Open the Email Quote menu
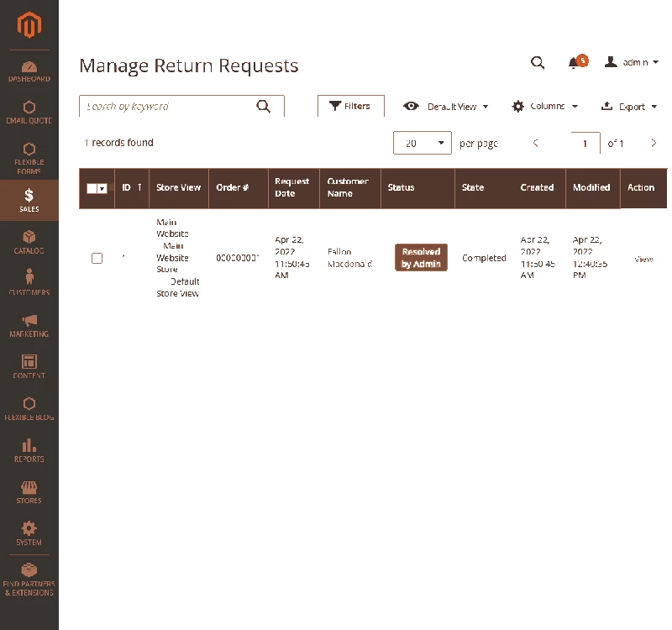 click(x=29, y=113)
